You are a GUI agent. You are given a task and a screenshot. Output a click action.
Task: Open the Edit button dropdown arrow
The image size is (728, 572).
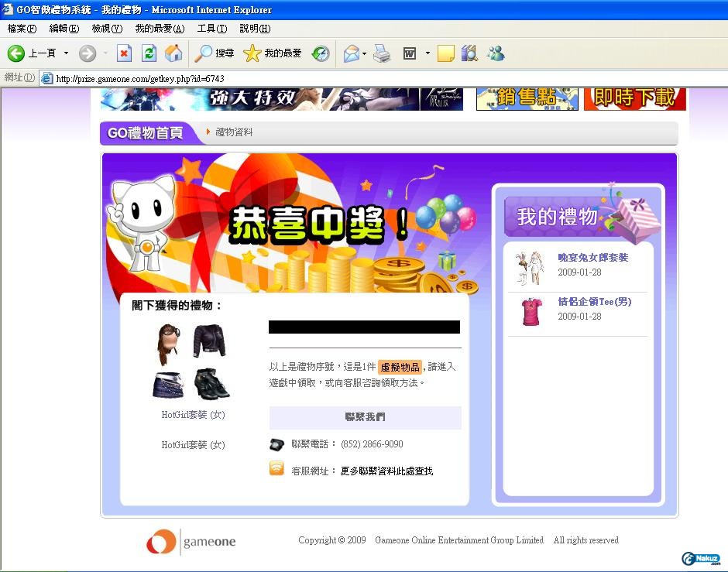pos(428,53)
